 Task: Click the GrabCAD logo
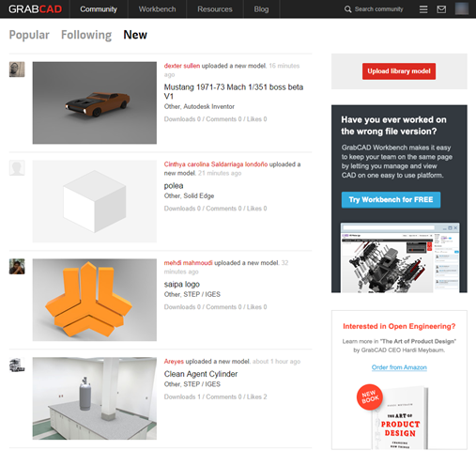[35, 9]
